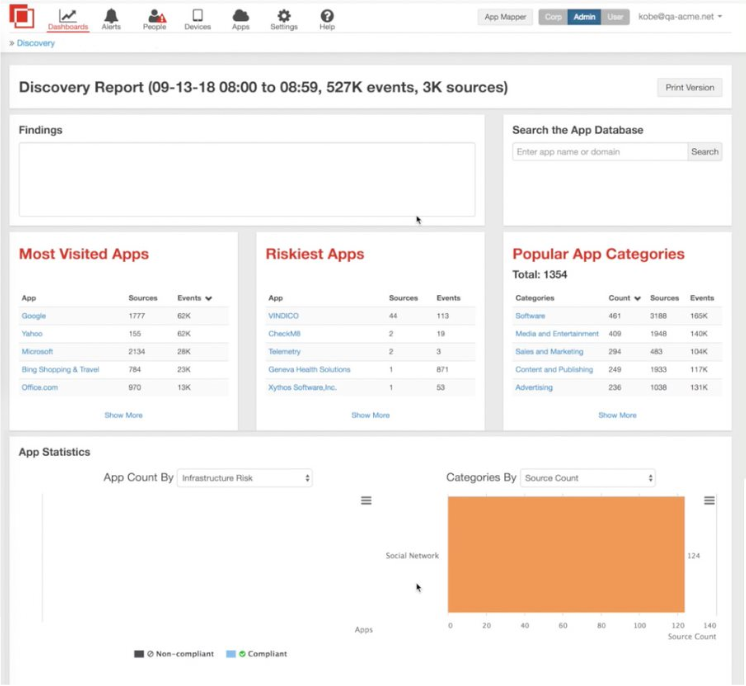Open App Count chart hamburger menu
The image size is (746, 686).
click(x=366, y=500)
